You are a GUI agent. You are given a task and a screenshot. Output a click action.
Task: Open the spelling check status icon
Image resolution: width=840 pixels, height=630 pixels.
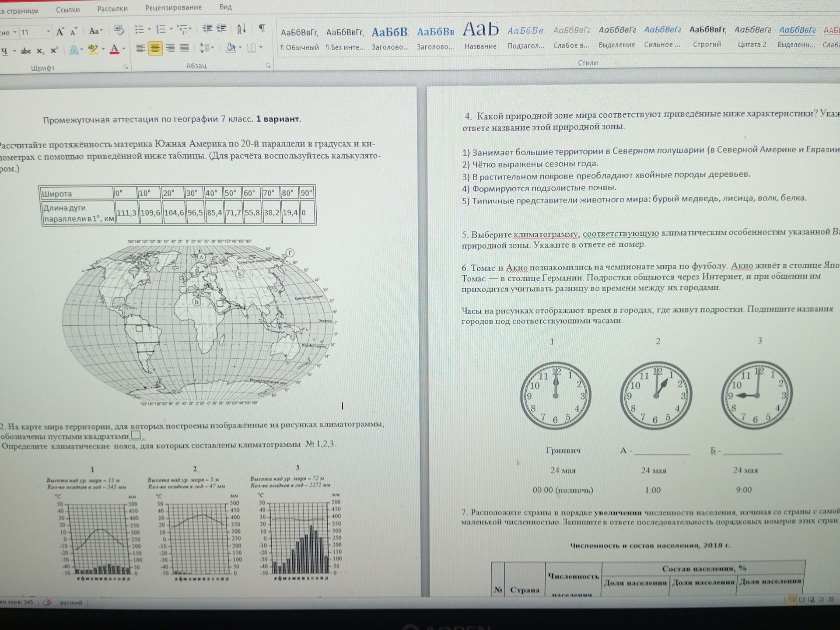[x=48, y=602]
